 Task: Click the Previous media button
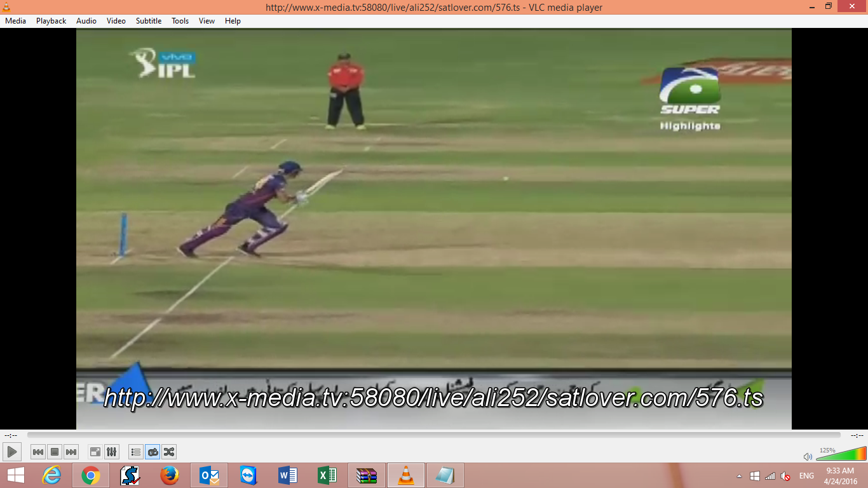[x=38, y=452]
